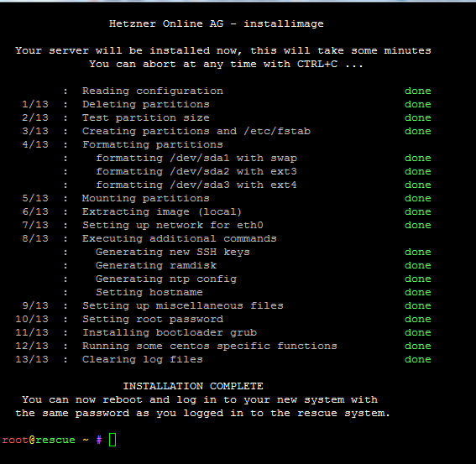Click 'the same password as you logged in' line
The image size is (476, 464).
[x=203, y=413]
